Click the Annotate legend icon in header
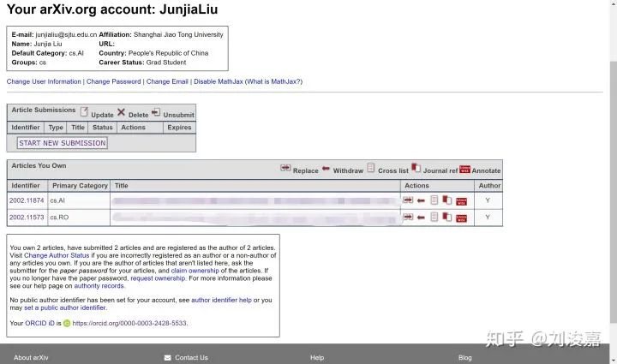 [464, 169]
